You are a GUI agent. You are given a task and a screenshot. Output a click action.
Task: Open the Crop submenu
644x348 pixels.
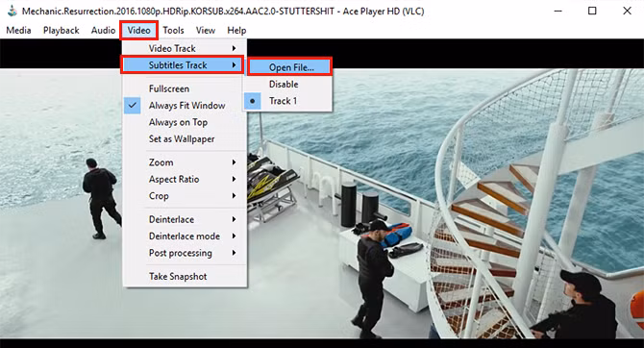click(x=185, y=196)
